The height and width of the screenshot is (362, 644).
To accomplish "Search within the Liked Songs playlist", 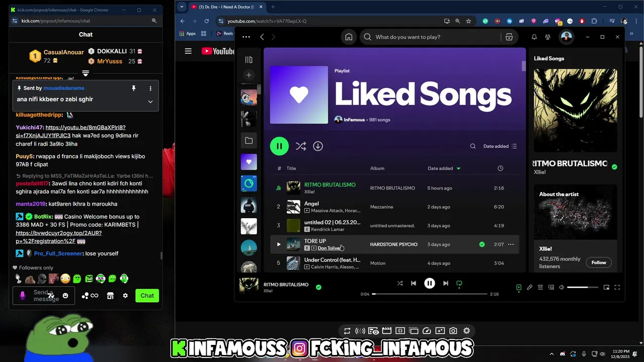I will click(473, 146).
